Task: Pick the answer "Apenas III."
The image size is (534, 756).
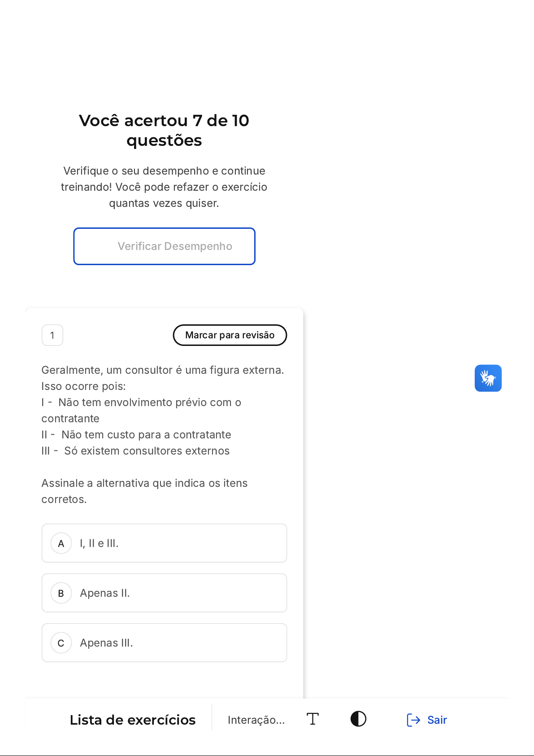Action: [x=164, y=643]
